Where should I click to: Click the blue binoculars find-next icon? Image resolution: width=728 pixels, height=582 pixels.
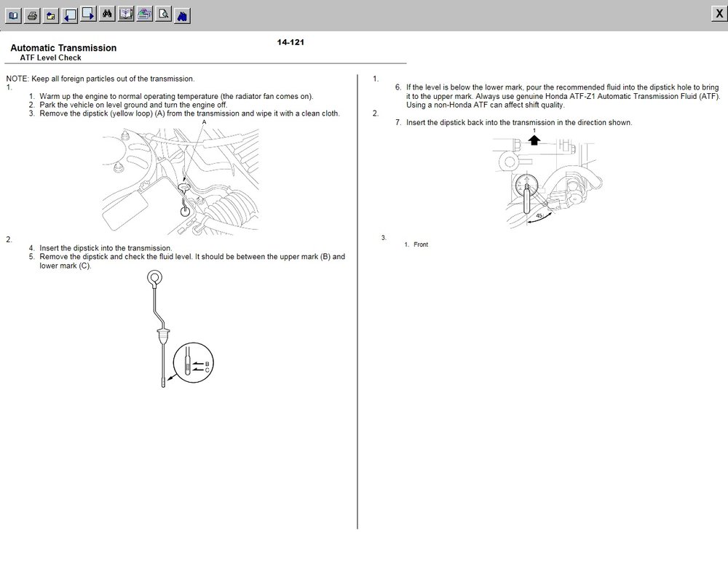point(182,16)
